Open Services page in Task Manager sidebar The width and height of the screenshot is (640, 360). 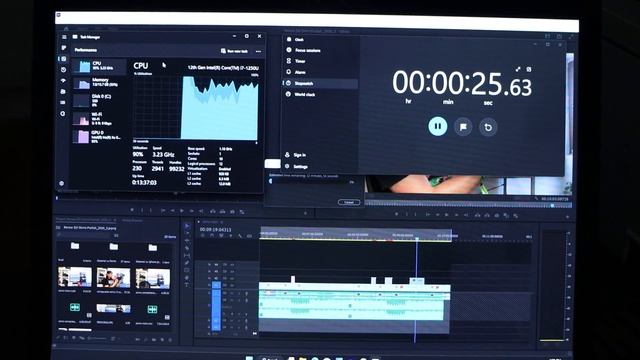tap(63, 113)
